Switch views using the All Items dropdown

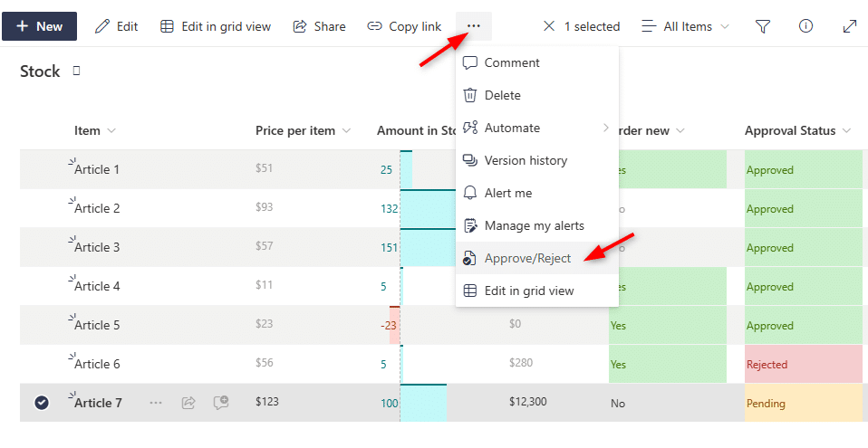[x=685, y=26]
